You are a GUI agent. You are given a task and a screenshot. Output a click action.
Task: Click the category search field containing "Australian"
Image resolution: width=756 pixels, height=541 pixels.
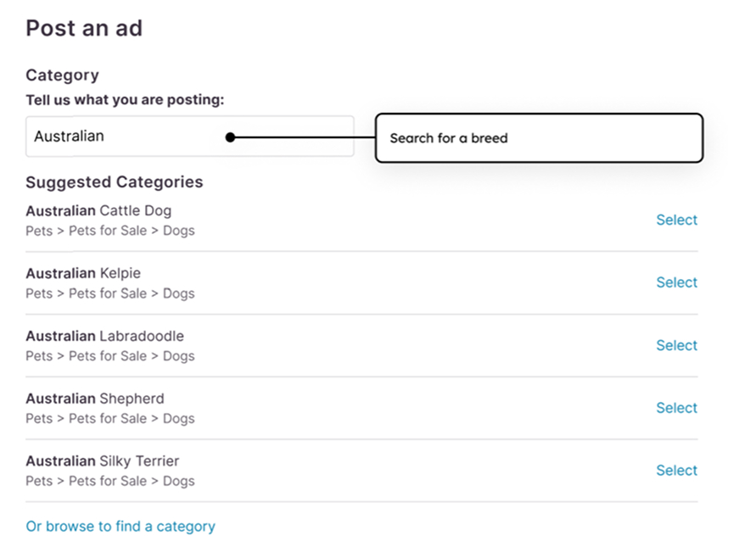tap(127, 137)
